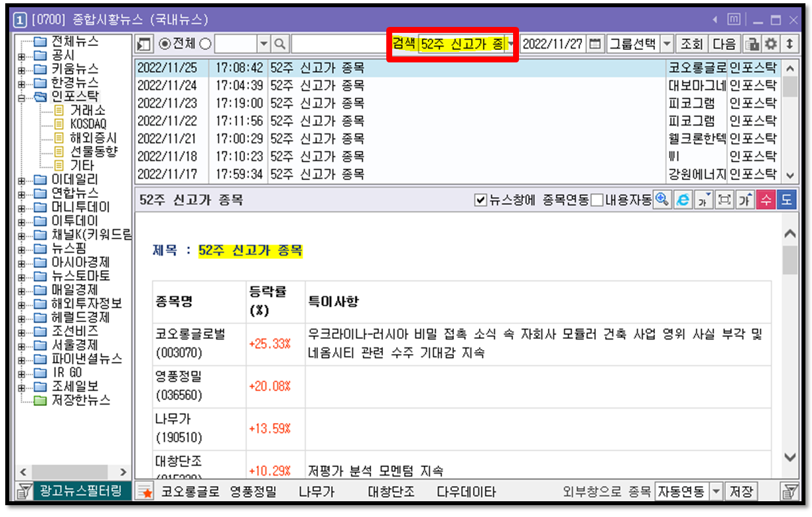Screen dimensions: 812x517
Task: Select the 2022/11/23 17:19:00 news row
Action: coord(458,103)
